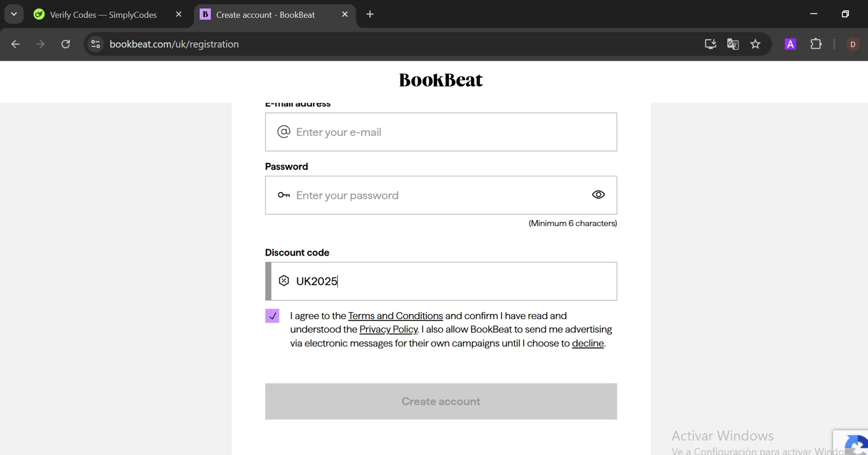Image resolution: width=868 pixels, height=455 pixels.
Task: Click the address bar URL
Action: 174,44
